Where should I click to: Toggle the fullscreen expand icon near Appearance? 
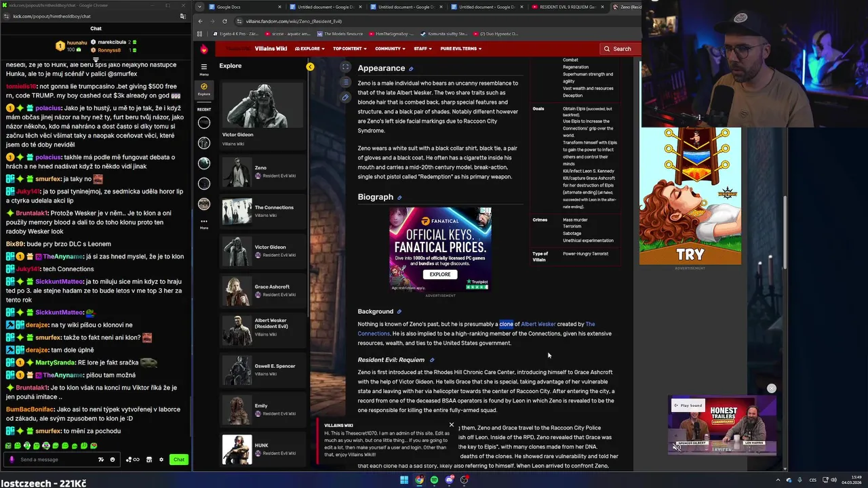click(x=345, y=66)
